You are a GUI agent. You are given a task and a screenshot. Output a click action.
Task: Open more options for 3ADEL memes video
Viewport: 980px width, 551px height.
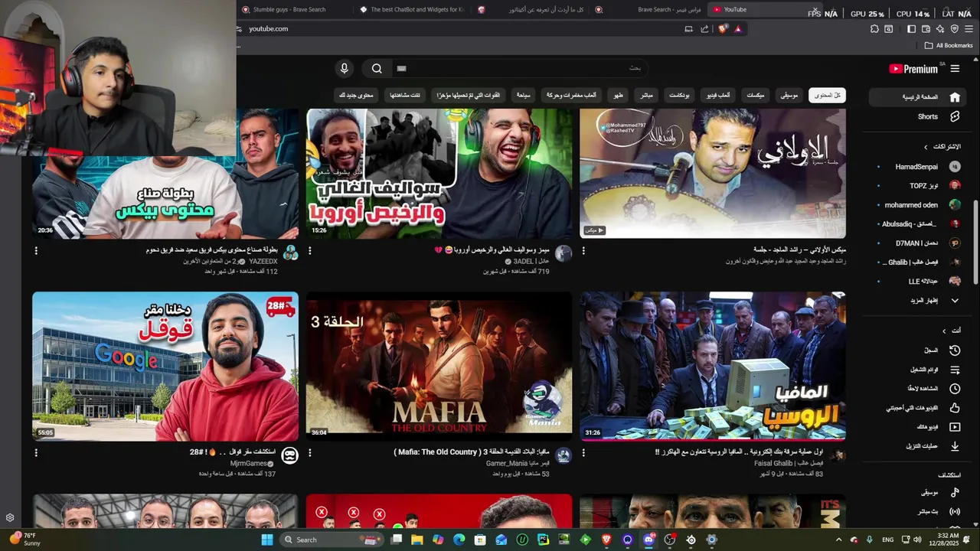[x=310, y=250]
